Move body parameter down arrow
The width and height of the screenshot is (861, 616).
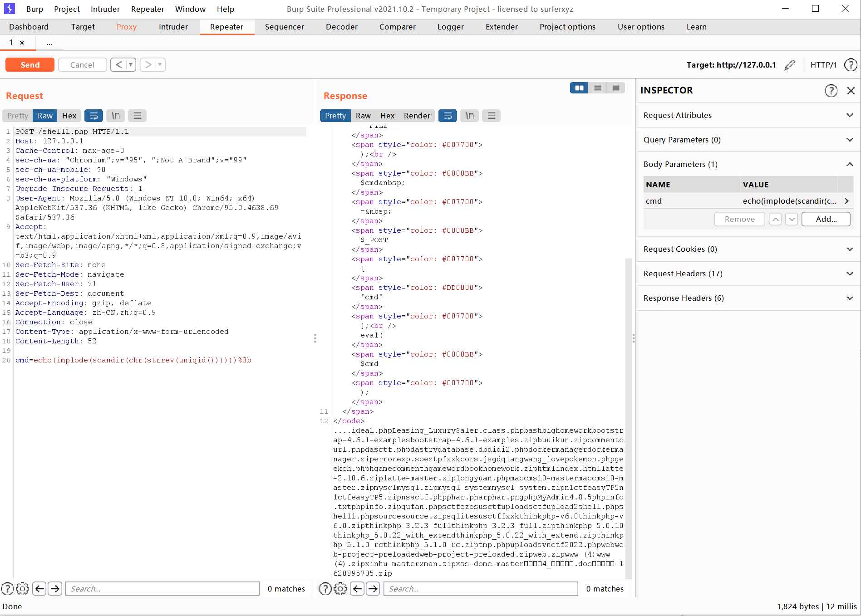coord(792,219)
